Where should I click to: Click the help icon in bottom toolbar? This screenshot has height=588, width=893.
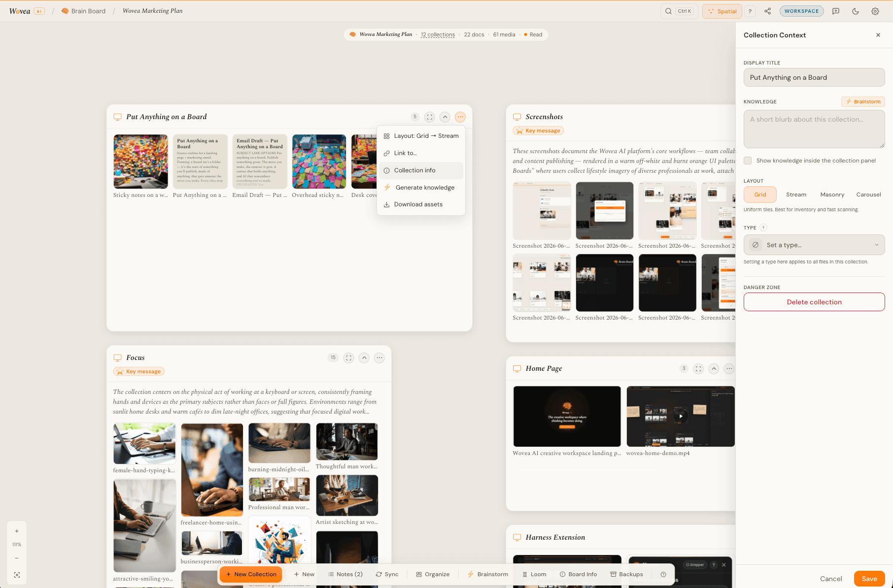click(663, 574)
